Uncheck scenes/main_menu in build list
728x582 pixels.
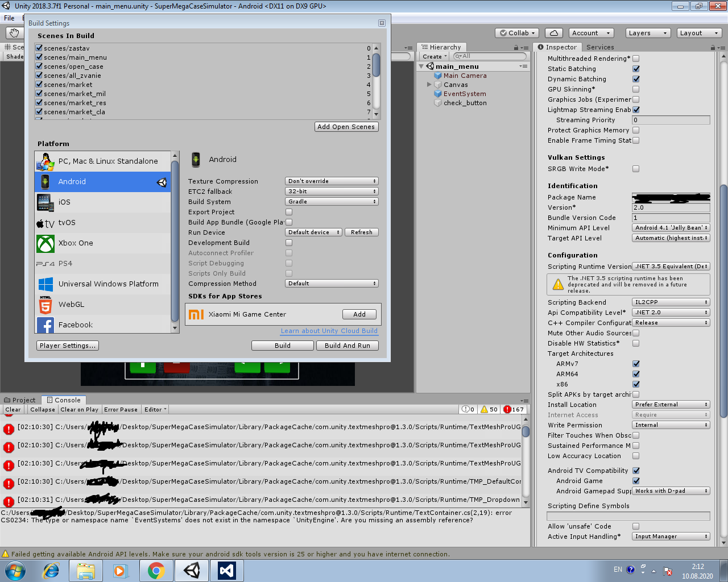39,57
